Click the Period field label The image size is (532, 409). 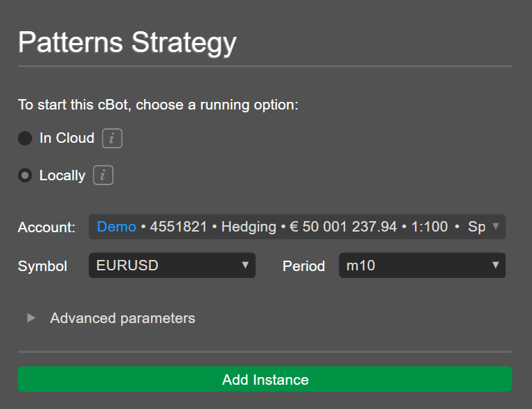coord(303,266)
